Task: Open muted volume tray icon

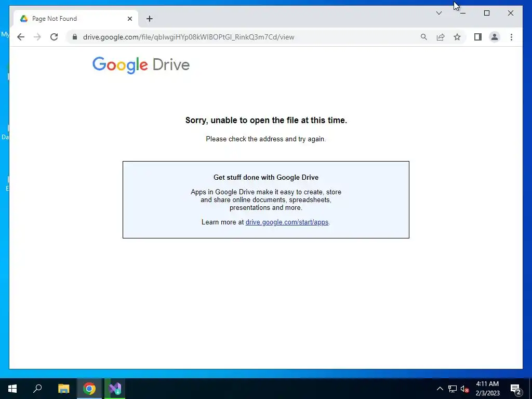Action: click(x=464, y=389)
